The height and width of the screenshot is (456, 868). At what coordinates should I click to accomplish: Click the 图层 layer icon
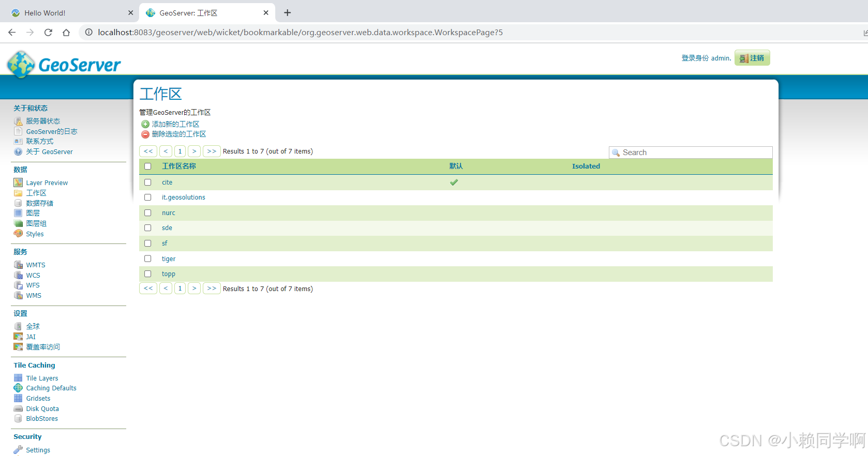pyautogui.click(x=18, y=213)
